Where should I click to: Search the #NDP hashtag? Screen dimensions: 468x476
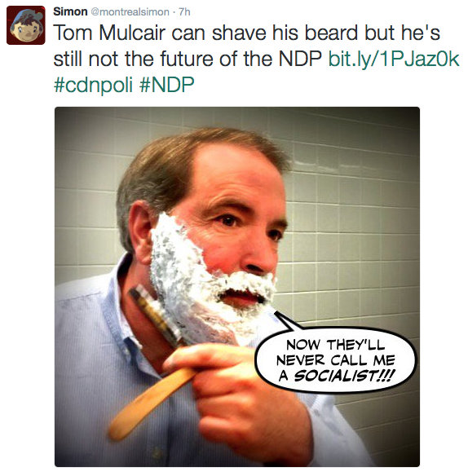pyautogui.click(x=166, y=85)
